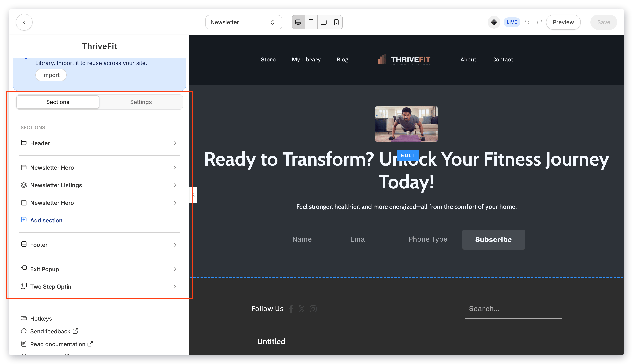Switch to mobile phone preview device
Viewport: 633px width, 364px height.
(336, 22)
